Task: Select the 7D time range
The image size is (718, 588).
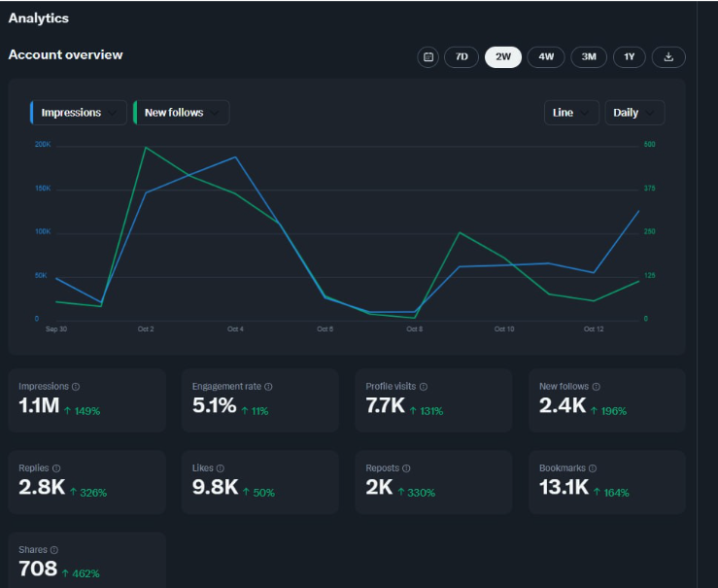Action: click(x=462, y=57)
